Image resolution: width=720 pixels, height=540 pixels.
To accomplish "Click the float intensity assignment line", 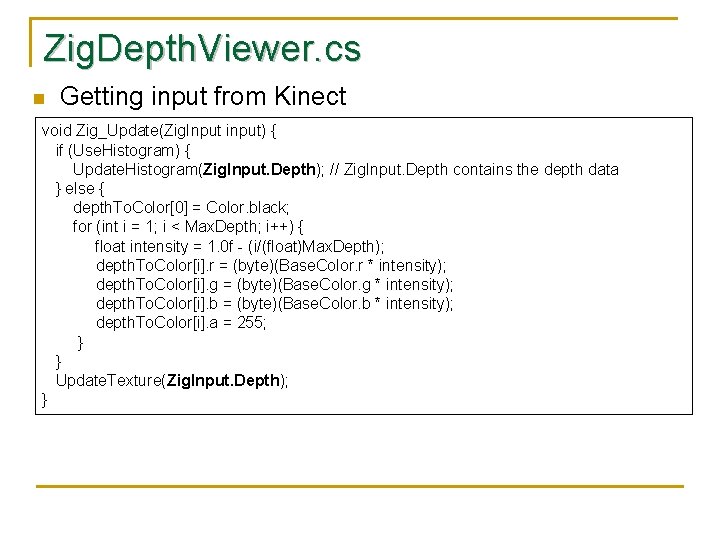I will click(x=239, y=247).
